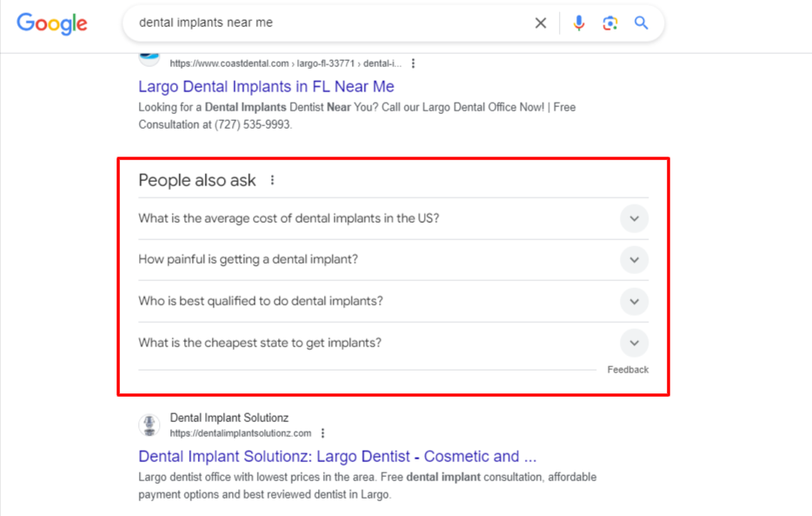Open three-dot menu next to People also ask
Image resolution: width=812 pixels, height=516 pixels.
[x=272, y=180]
